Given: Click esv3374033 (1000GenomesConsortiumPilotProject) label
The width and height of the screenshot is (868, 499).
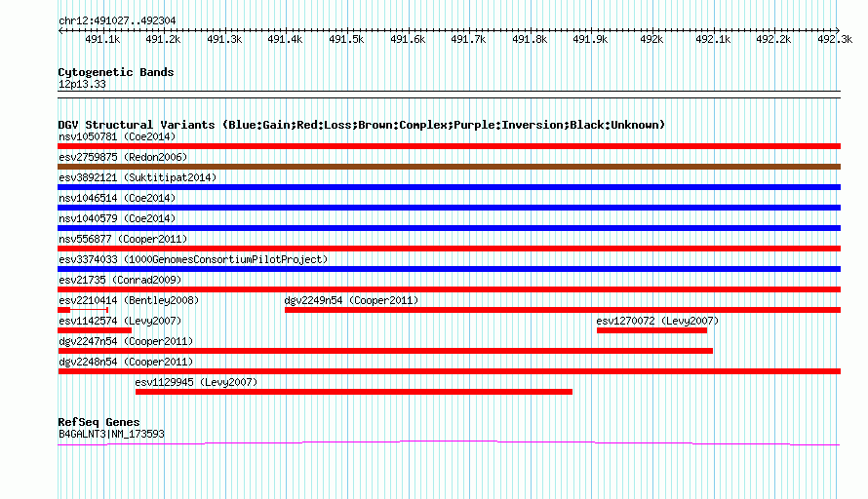Looking at the screenshot, I should (x=193, y=259).
